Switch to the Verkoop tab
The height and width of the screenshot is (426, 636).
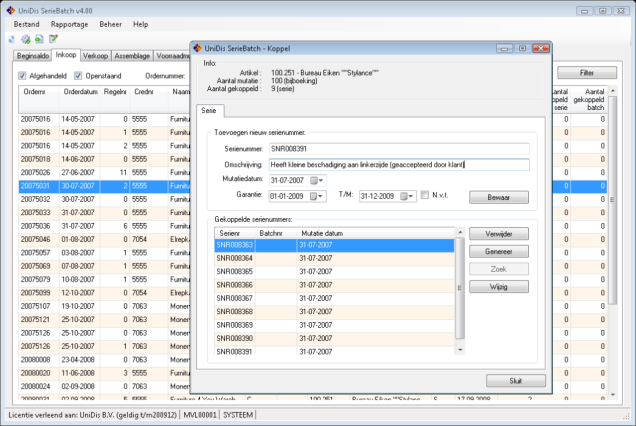(95, 56)
